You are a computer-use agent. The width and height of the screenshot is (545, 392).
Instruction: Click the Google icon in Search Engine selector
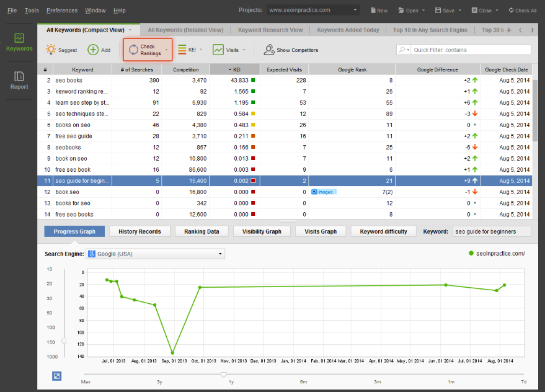pyautogui.click(x=92, y=254)
